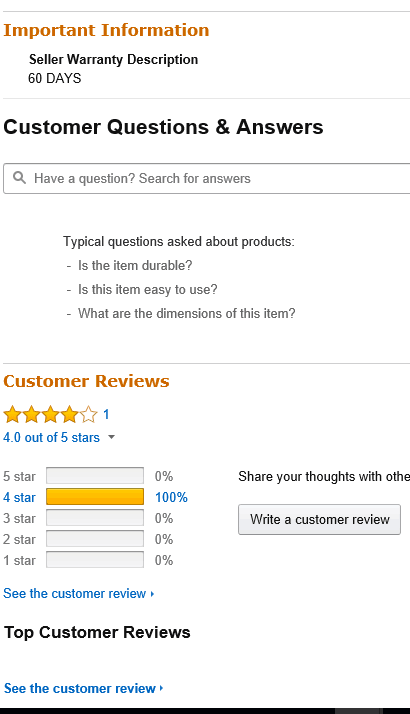Click the empty 5 star rating bar
The width and height of the screenshot is (410, 714).
click(95, 476)
